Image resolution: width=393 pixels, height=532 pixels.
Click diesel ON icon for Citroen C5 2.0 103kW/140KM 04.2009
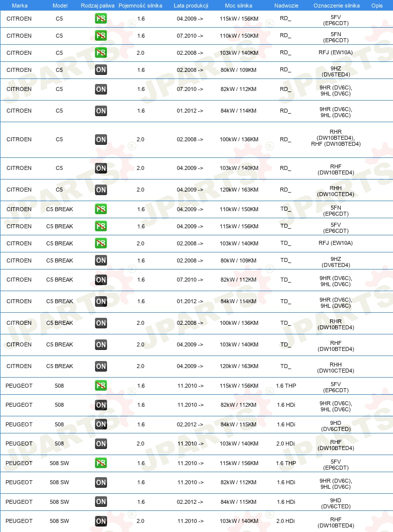pyautogui.click(x=101, y=168)
